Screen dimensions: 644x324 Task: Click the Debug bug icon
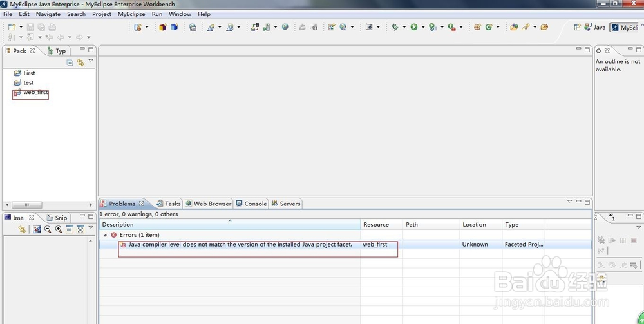tap(395, 27)
